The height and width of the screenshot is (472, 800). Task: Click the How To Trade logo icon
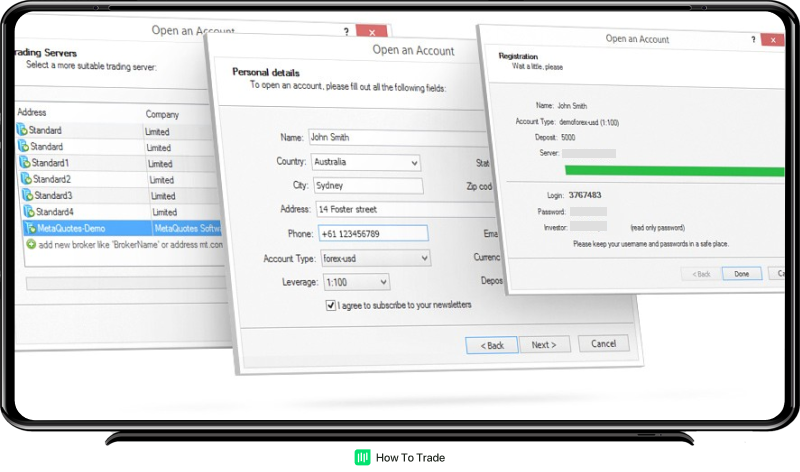(x=362, y=457)
